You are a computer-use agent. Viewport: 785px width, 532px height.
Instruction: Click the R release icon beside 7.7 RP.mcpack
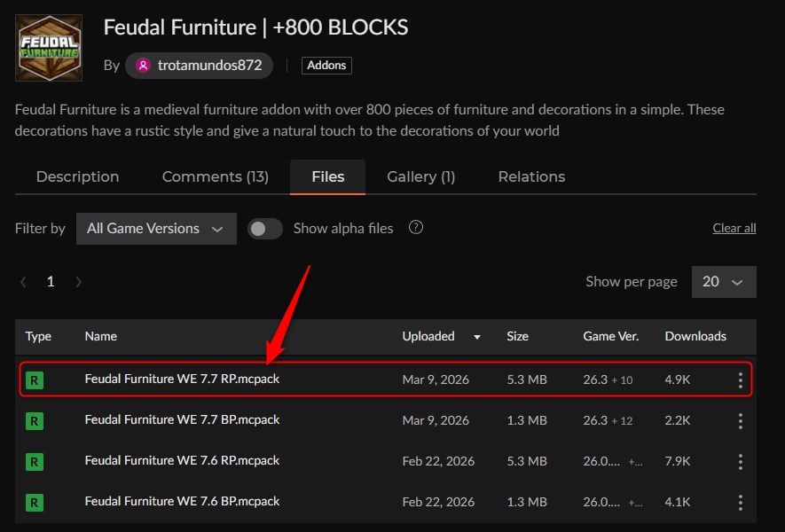(x=35, y=379)
